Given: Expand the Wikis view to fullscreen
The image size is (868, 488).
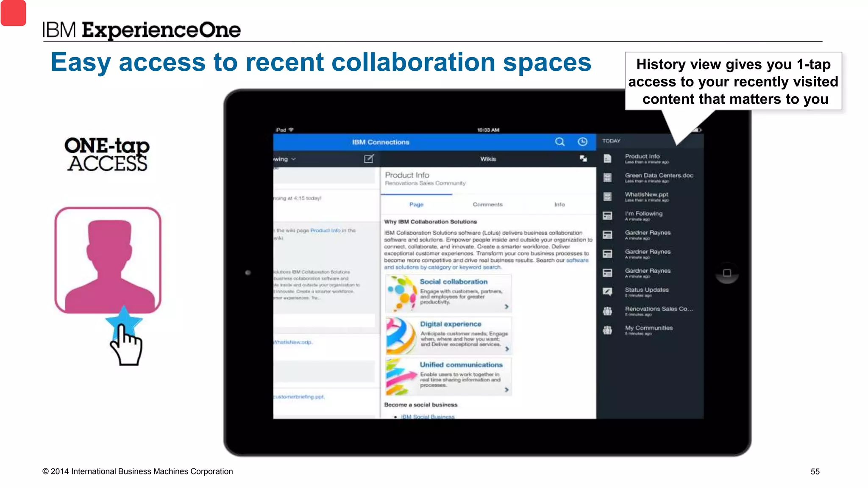Looking at the screenshot, I should [x=584, y=158].
